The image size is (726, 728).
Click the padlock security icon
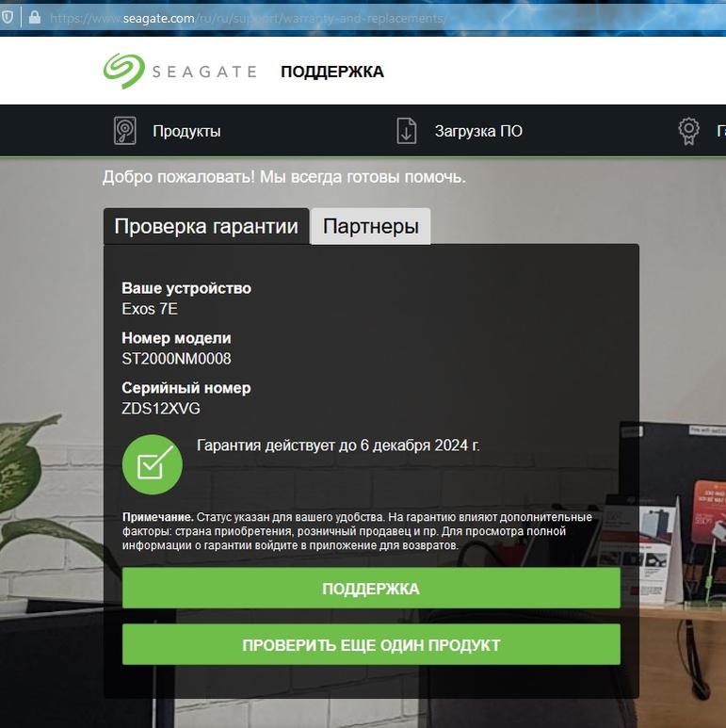click(34, 18)
